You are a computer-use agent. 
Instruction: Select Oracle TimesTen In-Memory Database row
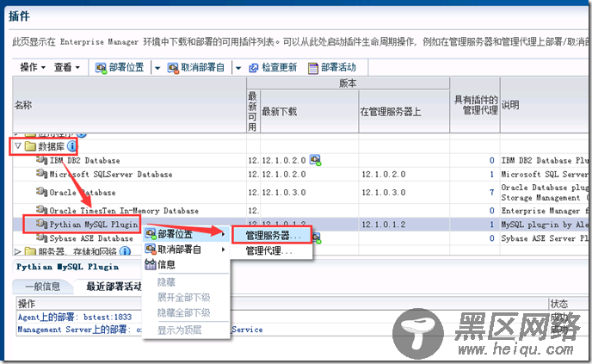(300, 210)
